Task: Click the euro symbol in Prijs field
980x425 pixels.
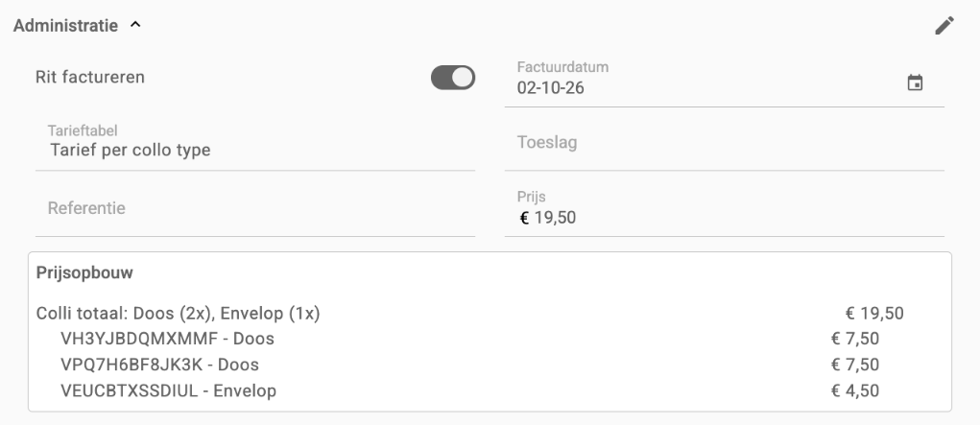Action: 524,218
